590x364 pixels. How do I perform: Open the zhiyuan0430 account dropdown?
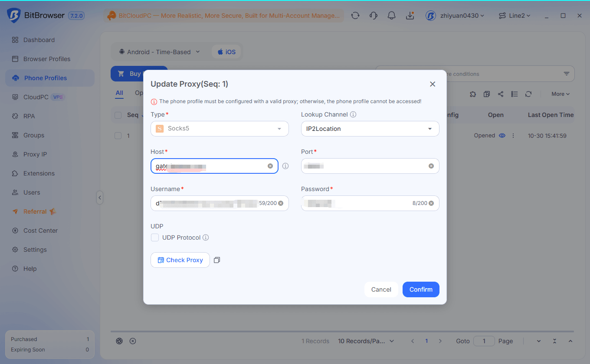click(x=455, y=16)
